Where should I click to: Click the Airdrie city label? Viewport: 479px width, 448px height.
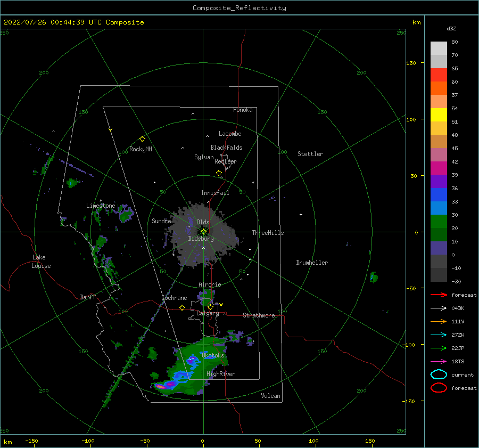(x=210, y=284)
